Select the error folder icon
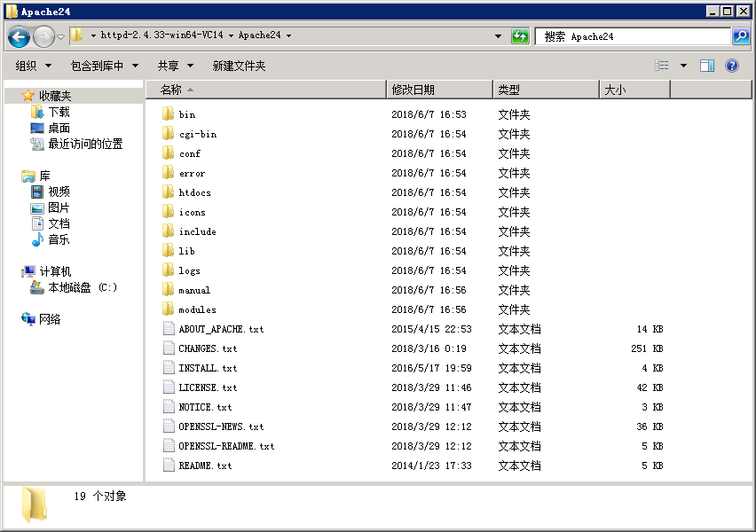756x532 pixels. coord(168,173)
